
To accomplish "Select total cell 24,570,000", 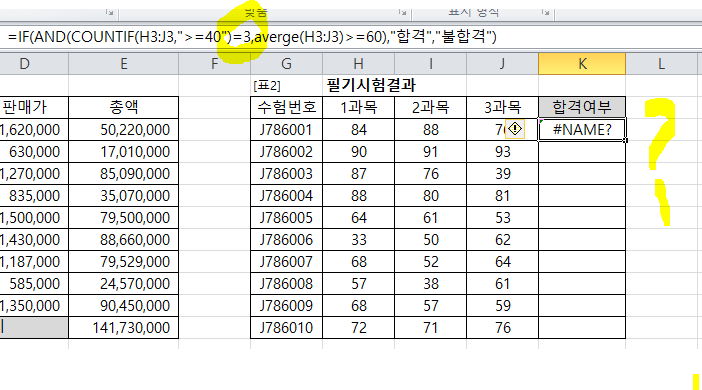I will [x=124, y=283].
